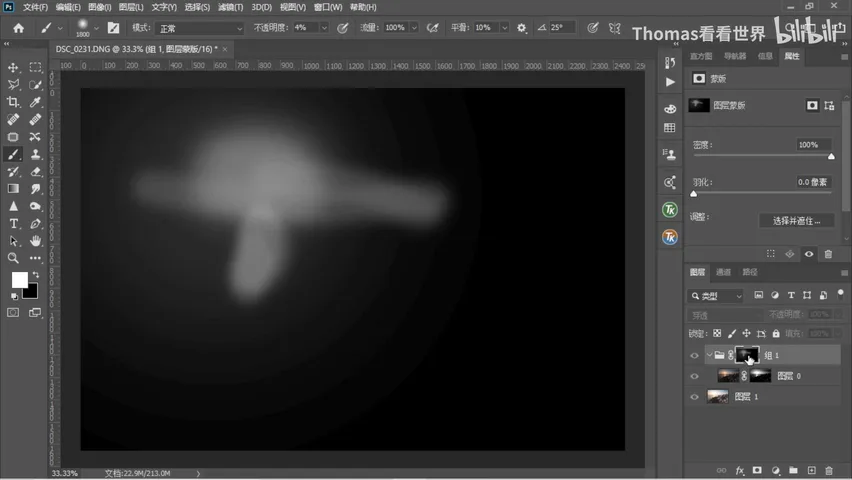Screen dimensions: 852x480
Task: Select the Gradient tool
Action: click(13, 189)
